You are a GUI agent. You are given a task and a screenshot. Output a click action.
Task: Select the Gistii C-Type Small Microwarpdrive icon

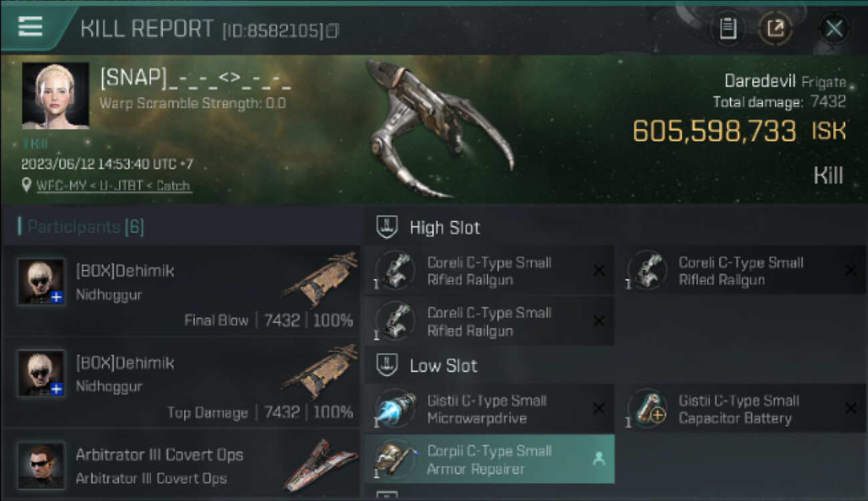click(x=395, y=409)
